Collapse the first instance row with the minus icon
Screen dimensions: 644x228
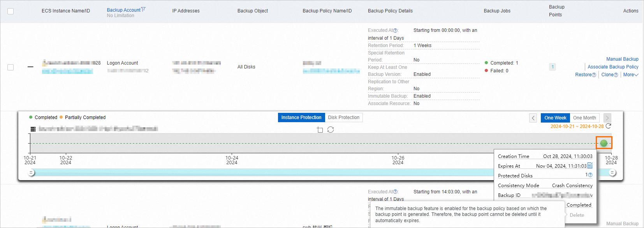coord(30,67)
